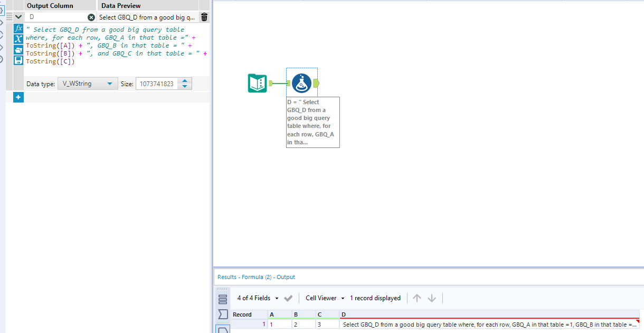Delete expression D with the trash icon

(x=204, y=16)
